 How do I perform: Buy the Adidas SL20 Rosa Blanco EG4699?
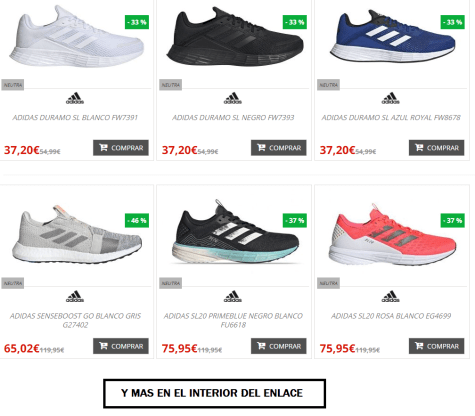coord(437,346)
